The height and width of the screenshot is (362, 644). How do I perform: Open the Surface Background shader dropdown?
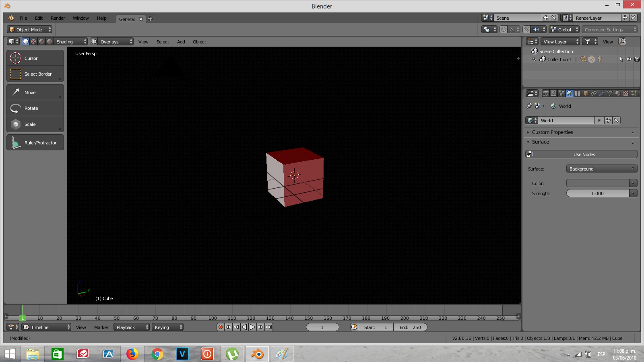click(x=602, y=169)
